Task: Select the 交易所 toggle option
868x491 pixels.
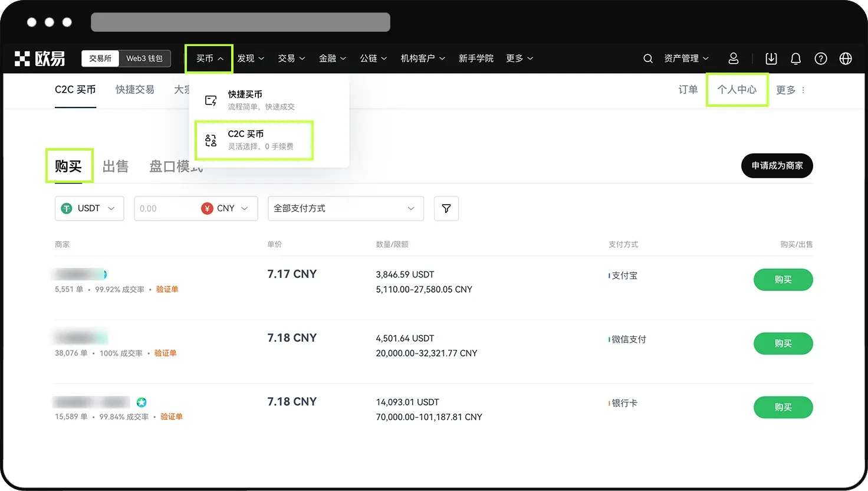Action: point(100,58)
